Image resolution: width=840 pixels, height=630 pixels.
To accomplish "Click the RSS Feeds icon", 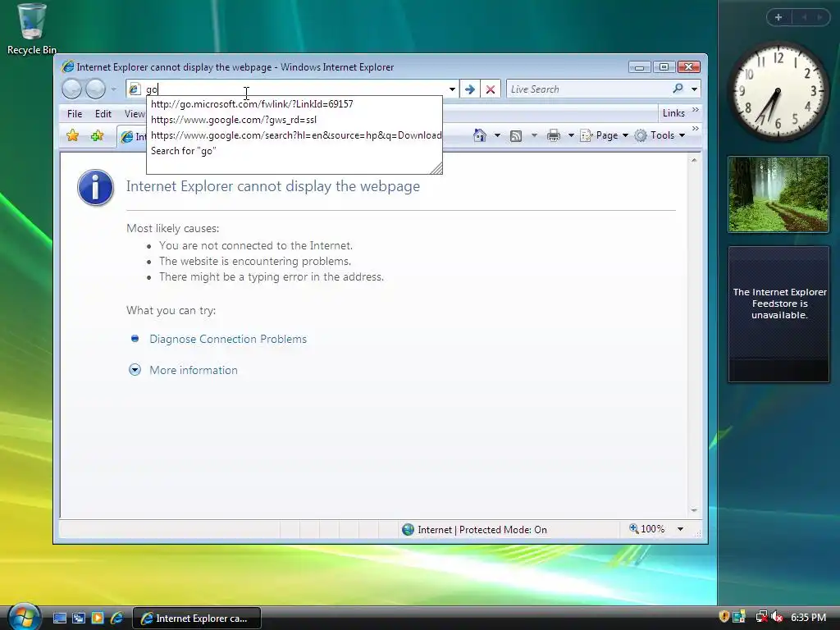I will click(x=516, y=136).
